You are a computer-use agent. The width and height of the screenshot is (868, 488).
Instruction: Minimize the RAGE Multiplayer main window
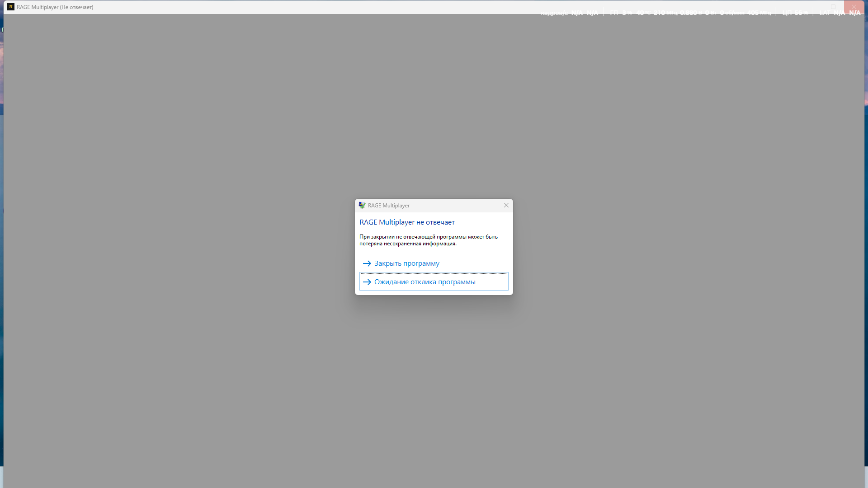click(812, 7)
